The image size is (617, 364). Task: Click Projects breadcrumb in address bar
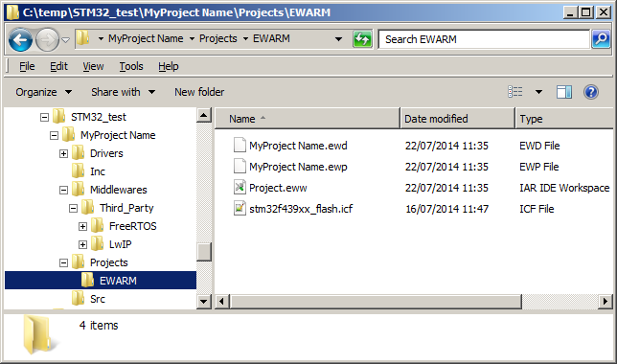[218, 38]
